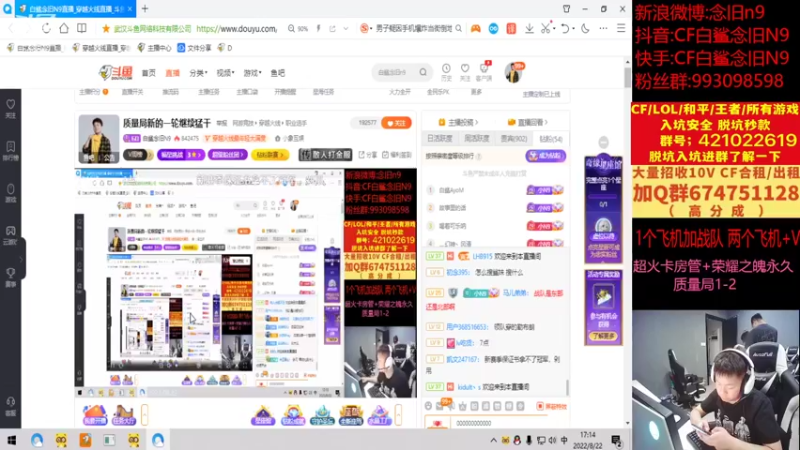Expand the address bar dropdown chevron
The width and height of the screenshot is (800, 450).
pyautogui.click(x=346, y=29)
